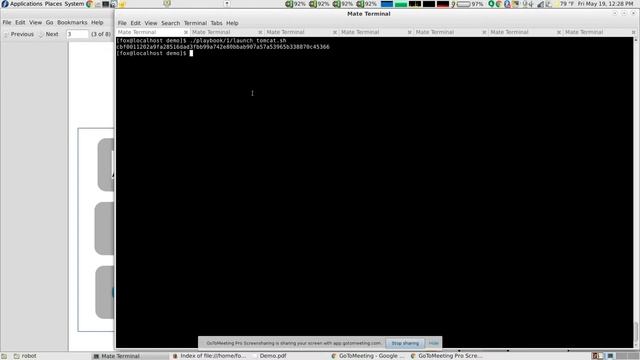The width and height of the screenshot is (640, 360).
Task: Click the terminal's vertical scrollbar
Action: (636, 192)
